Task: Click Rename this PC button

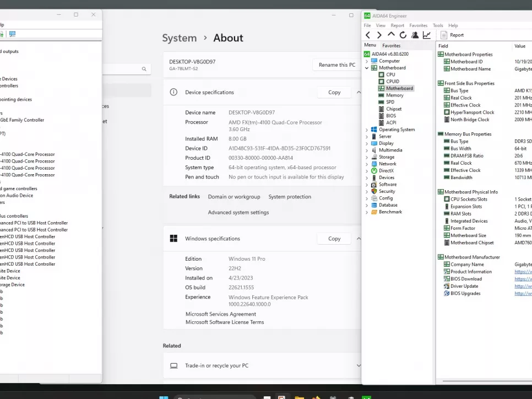Action: [x=337, y=65]
